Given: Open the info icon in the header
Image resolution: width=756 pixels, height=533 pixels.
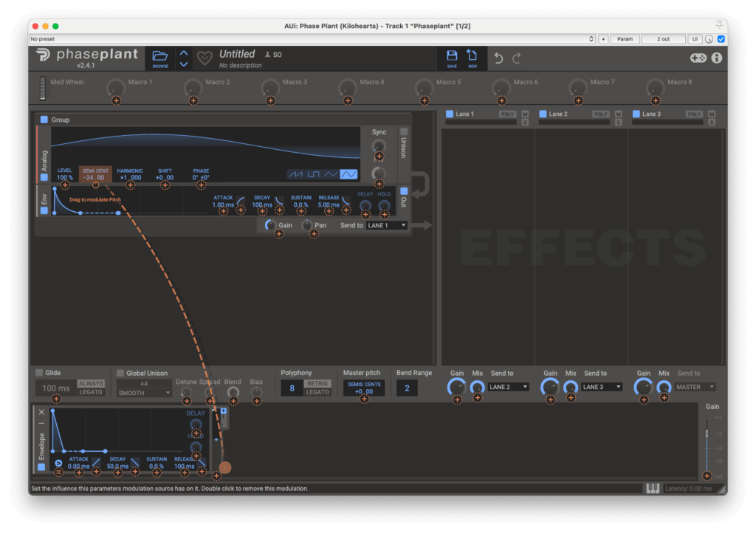Looking at the screenshot, I should point(717,58).
